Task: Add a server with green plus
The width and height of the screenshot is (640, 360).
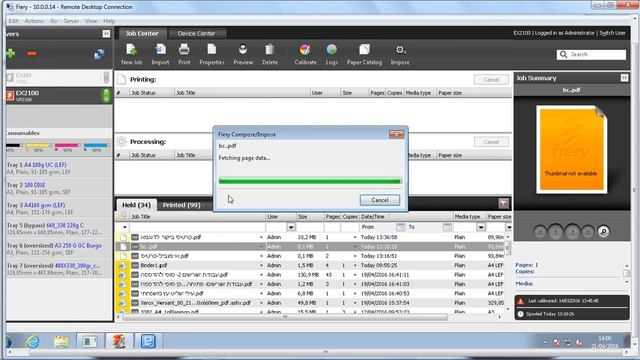Action: pyautogui.click(x=11, y=53)
